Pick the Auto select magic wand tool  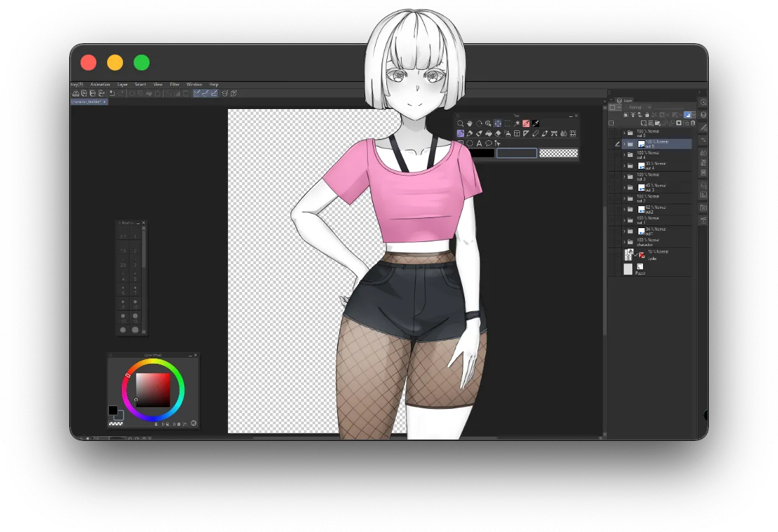517,124
